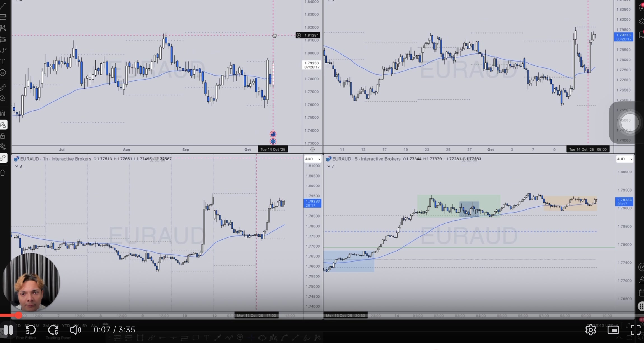Select the XABCD pattern tool
644x350 pixels.
click(3, 28)
